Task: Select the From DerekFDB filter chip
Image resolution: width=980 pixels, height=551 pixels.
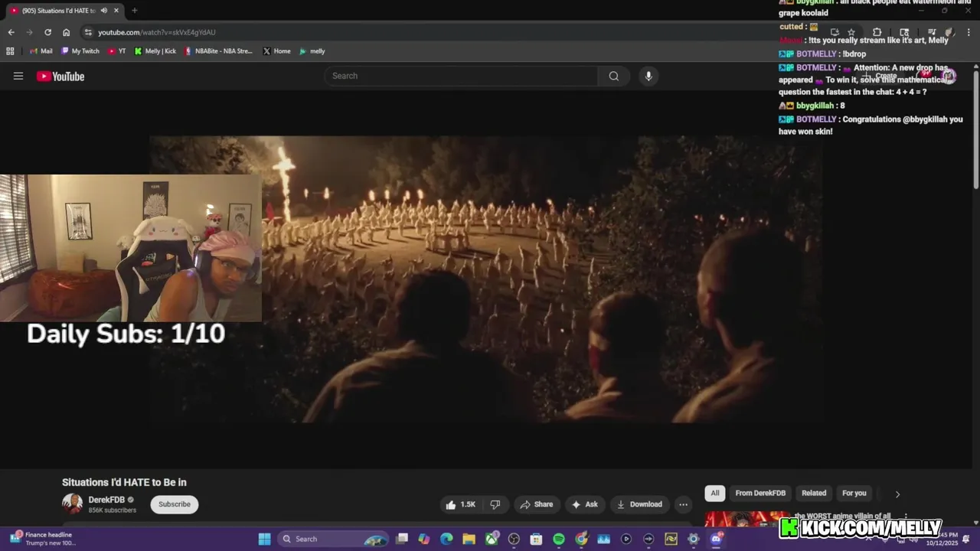Action: pyautogui.click(x=760, y=493)
